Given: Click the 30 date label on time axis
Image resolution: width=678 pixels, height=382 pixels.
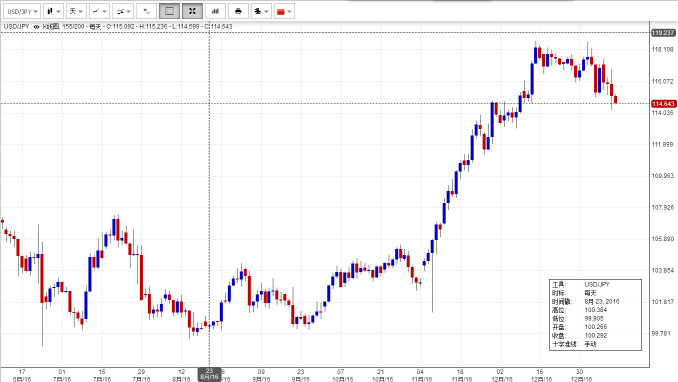Looking at the screenshot, I should [579, 372].
